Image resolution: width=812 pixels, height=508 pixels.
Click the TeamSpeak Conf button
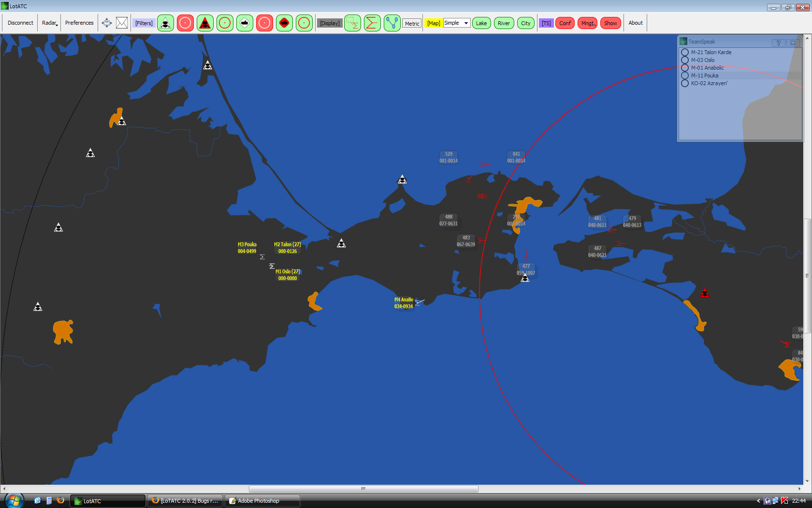(x=565, y=23)
